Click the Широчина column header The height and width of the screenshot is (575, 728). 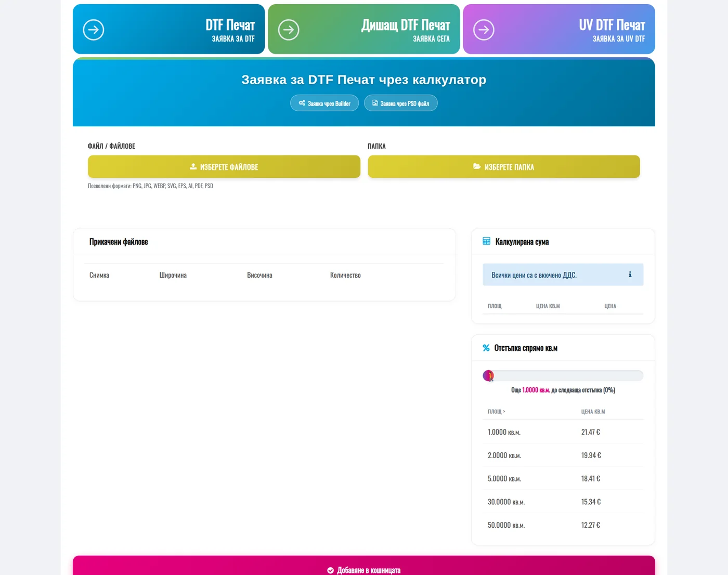click(x=173, y=275)
